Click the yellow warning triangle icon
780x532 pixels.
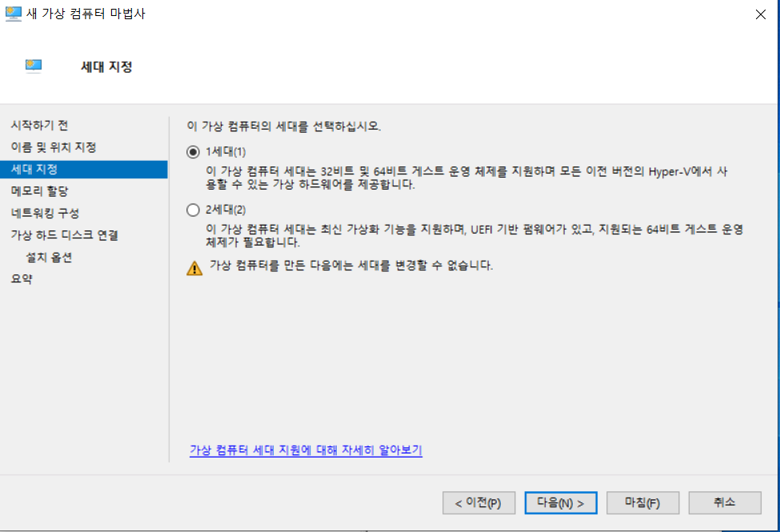tap(194, 268)
